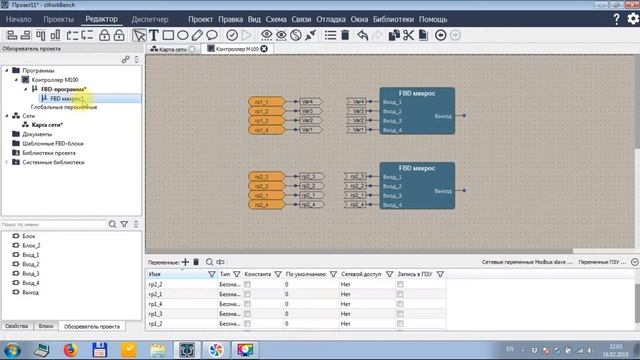Toggle Запись в ПЗУ checkbox for rp1_4
The height and width of the screenshot is (360, 640).
point(400,304)
